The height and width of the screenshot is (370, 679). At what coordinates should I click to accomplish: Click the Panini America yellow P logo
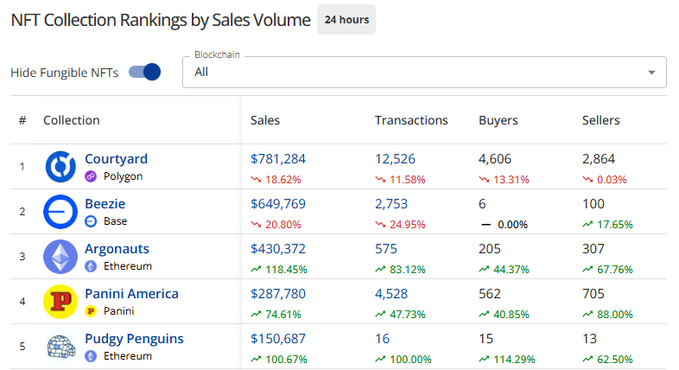click(x=61, y=302)
